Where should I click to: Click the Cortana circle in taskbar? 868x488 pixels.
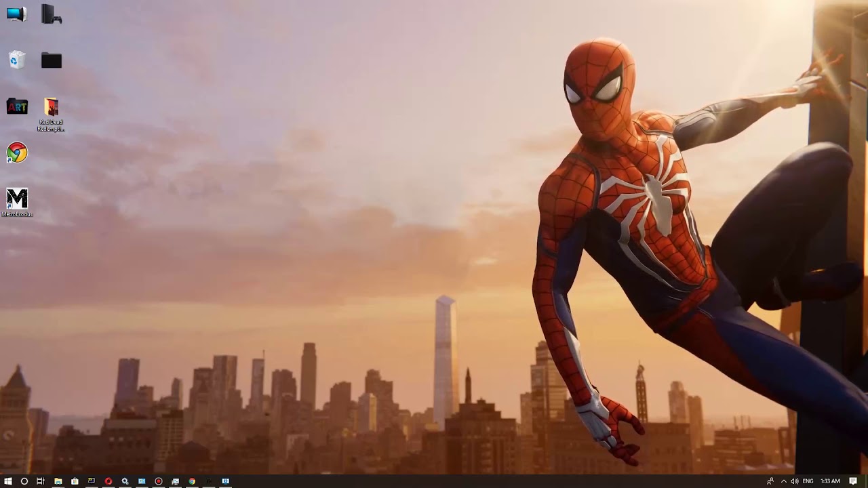click(x=24, y=481)
